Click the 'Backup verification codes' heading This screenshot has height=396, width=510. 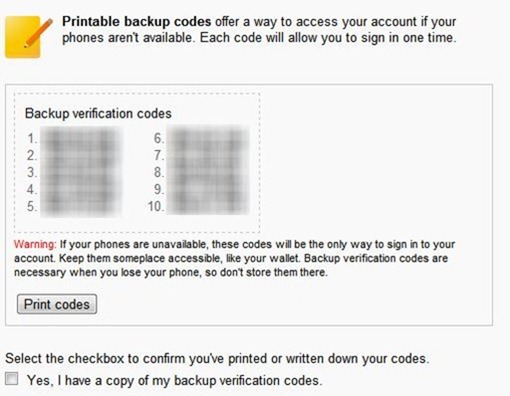point(98,114)
